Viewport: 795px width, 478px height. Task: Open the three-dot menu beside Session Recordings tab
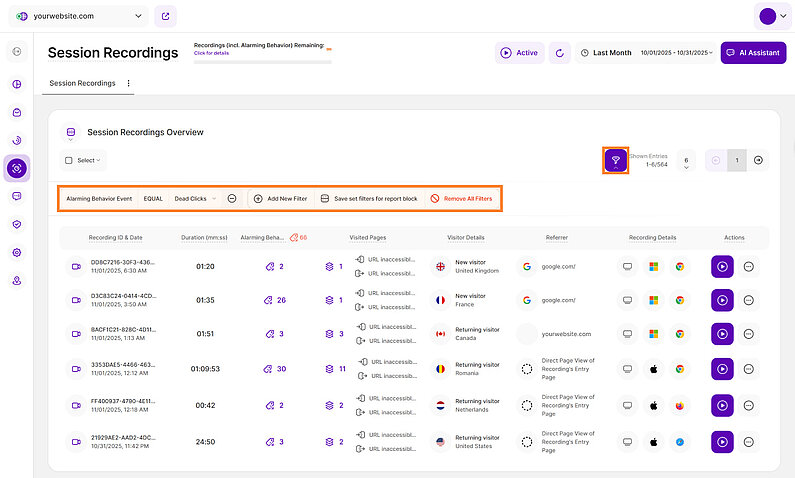tap(128, 83)
